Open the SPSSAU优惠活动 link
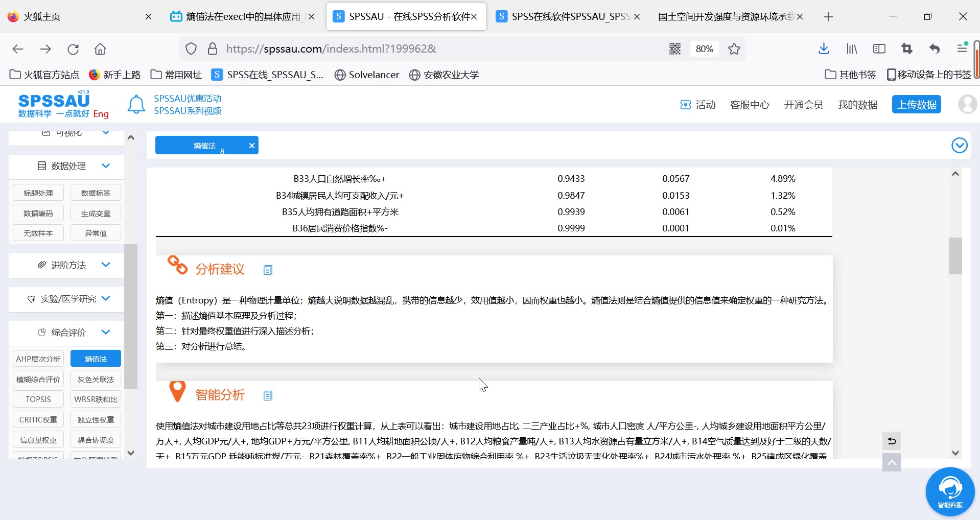 pos(188,99)
